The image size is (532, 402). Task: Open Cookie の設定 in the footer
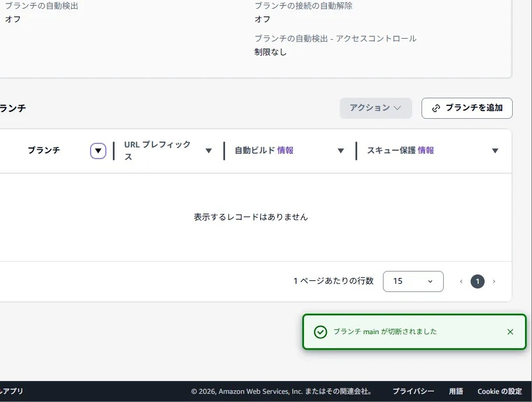[499, 391]
